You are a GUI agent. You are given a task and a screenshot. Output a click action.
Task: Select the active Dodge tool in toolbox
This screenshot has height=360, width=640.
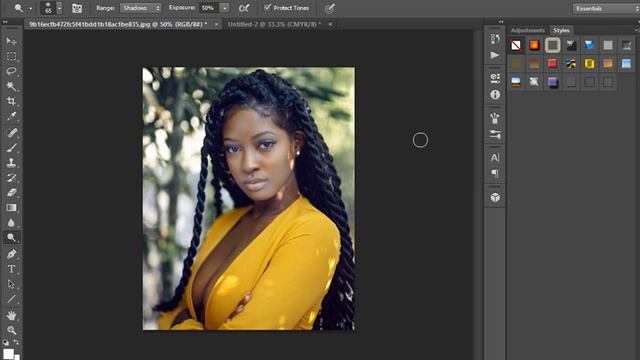11,238
